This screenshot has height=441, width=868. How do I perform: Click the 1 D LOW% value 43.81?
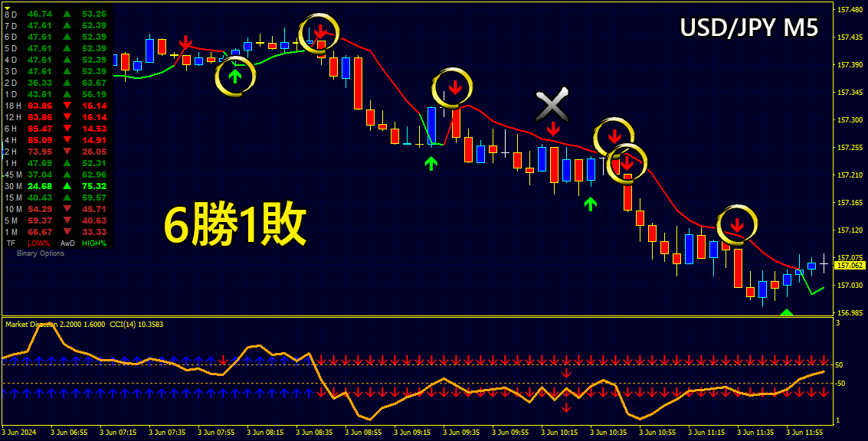(x=39, y=94)
